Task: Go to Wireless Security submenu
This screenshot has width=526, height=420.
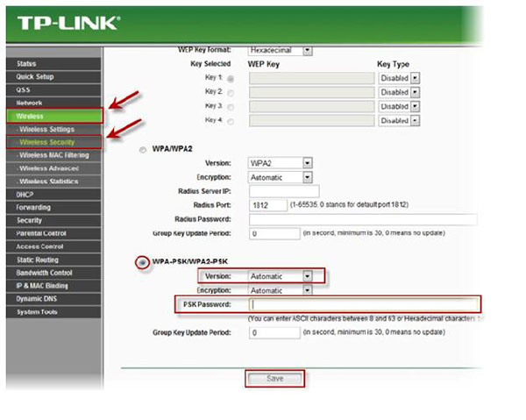Action: [x=53, y=142]
